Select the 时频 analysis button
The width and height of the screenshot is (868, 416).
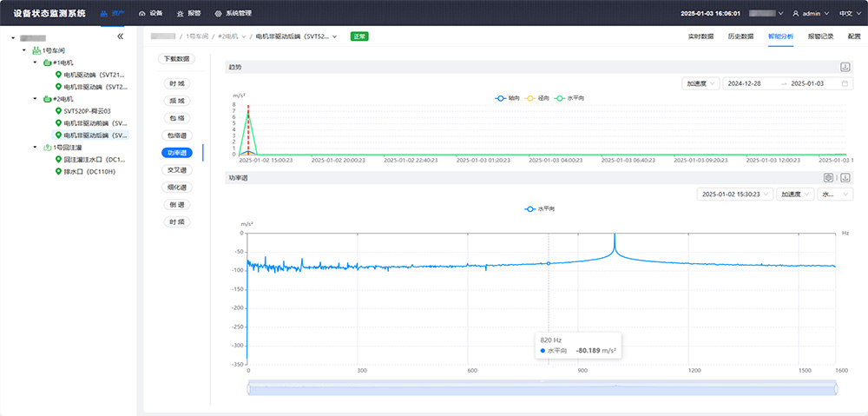click(x=176, y=221)
